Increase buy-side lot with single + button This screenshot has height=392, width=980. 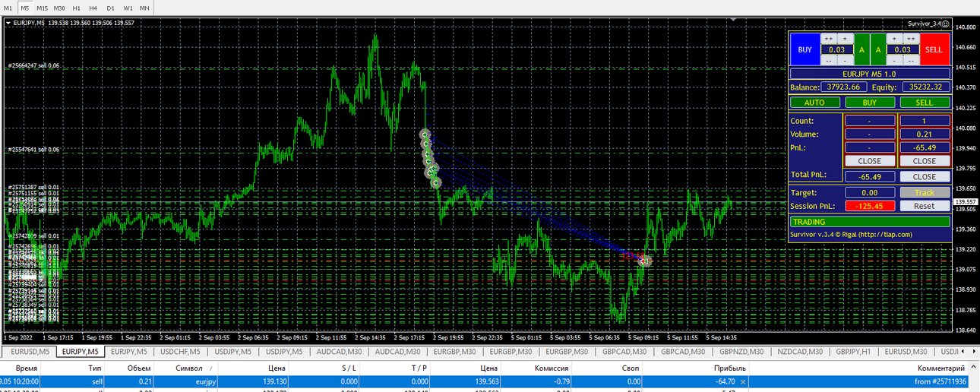pyautogui.click(x=846, y=39)
